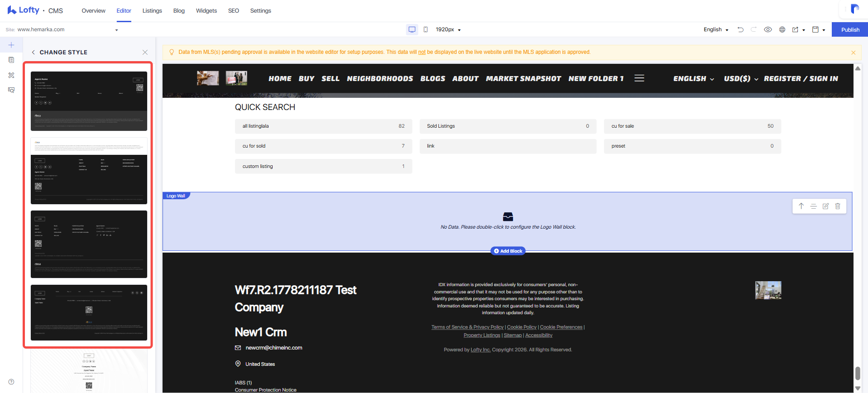This screenshot has height=393, width=868.
Task: Select the third footer style thumbnail
Action: 89,244
